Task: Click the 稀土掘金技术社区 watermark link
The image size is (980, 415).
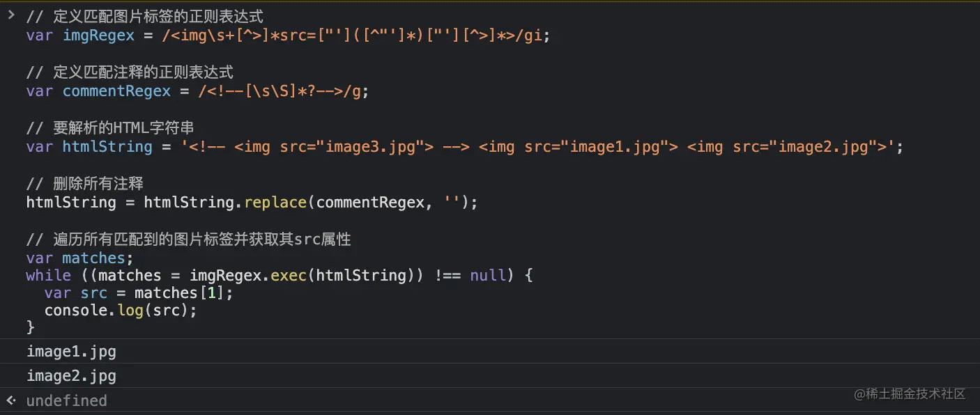Action: 910,394
